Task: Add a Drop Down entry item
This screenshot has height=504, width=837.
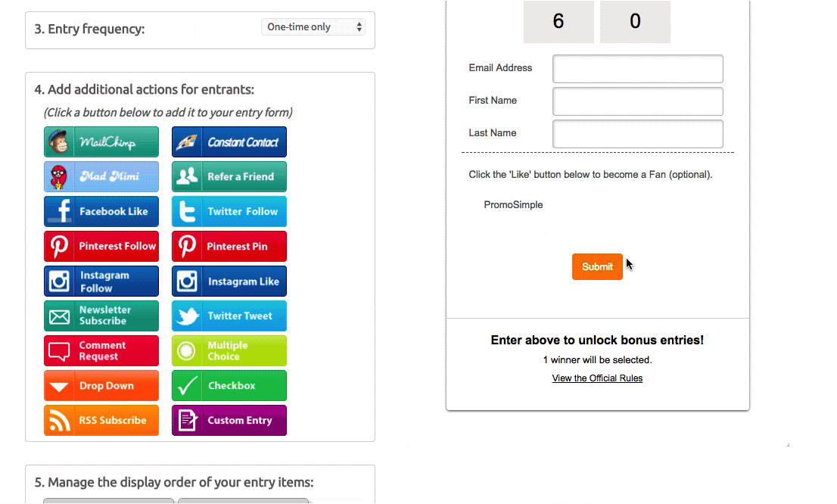Action: (x=101, y=386)
